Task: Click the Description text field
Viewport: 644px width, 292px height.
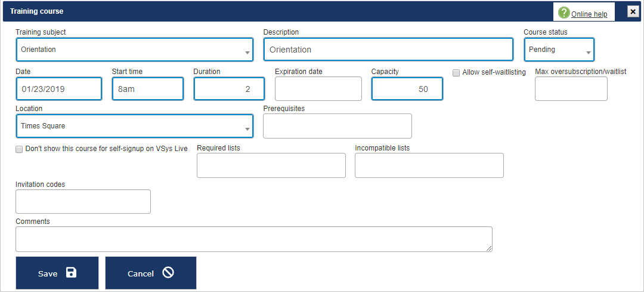Action: click(x=388, y=50)
